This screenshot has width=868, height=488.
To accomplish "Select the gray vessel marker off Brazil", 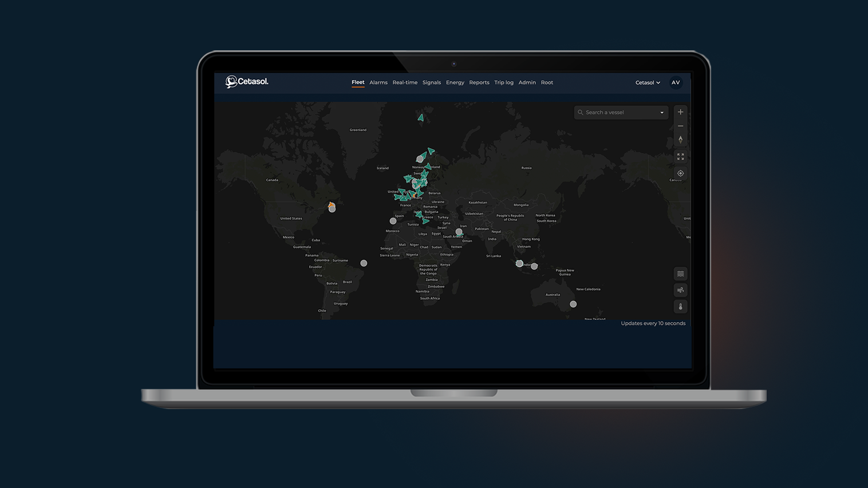I will coord(364,263).
